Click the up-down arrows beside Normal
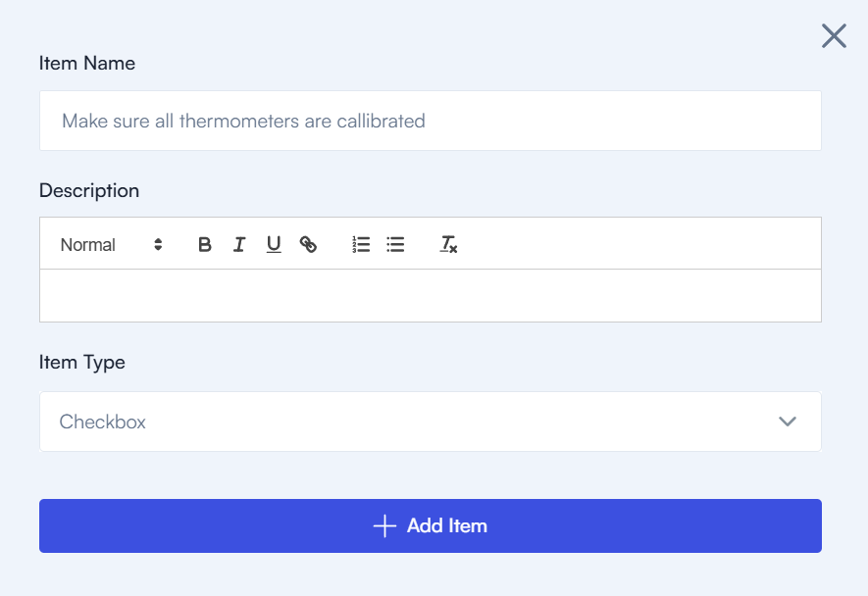The width and height of the screenshot is (868, 596). pyautogui.click(x=158, y=245)
